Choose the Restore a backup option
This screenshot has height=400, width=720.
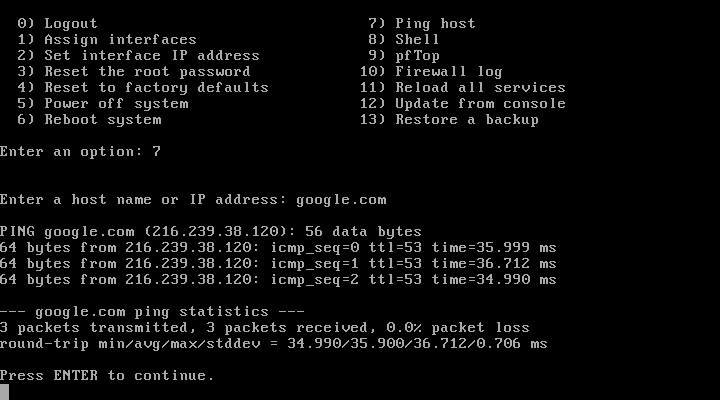pos(466,119)
